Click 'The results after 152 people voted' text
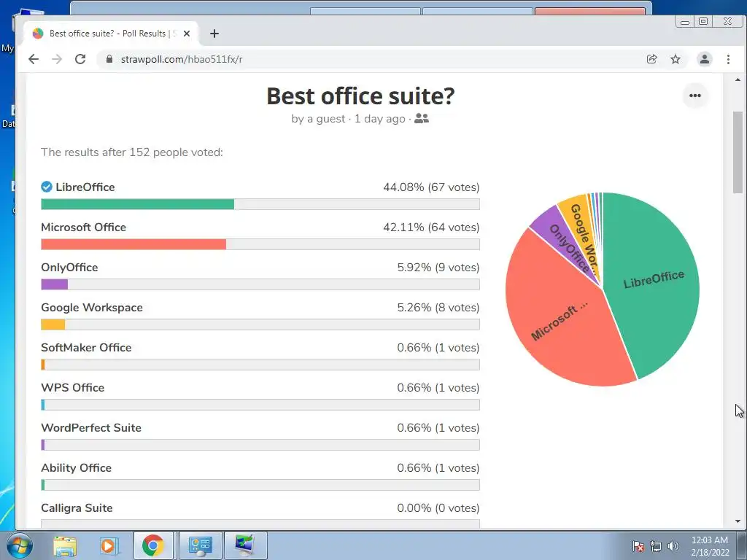The width and height of the screenshot is (747, 560). click(x=132, y=152)
